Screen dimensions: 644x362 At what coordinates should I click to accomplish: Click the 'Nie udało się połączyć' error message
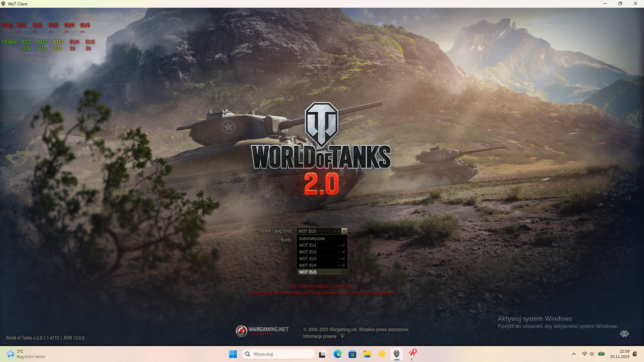322,286
